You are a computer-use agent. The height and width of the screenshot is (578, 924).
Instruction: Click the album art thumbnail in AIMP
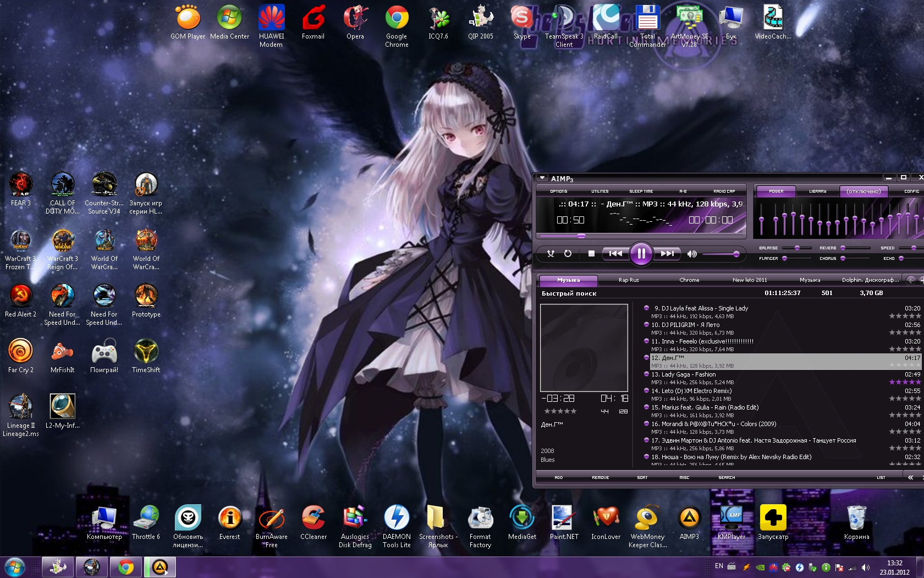click(584, 348)
